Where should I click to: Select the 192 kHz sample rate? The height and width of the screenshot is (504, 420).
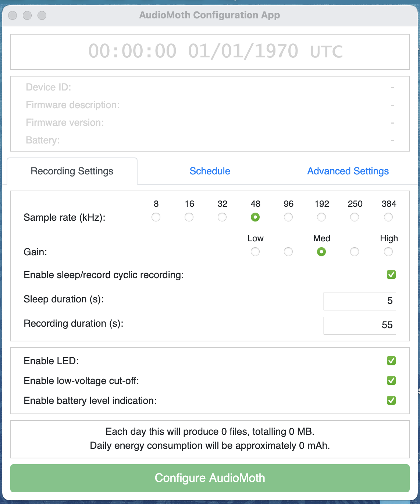tap(321, 217)
